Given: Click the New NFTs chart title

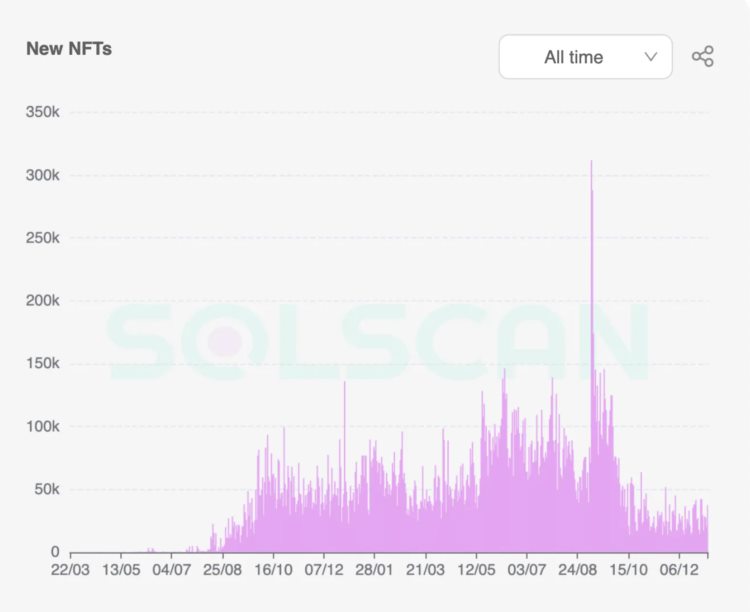Looking at the screenshot, I should point(69,49).
